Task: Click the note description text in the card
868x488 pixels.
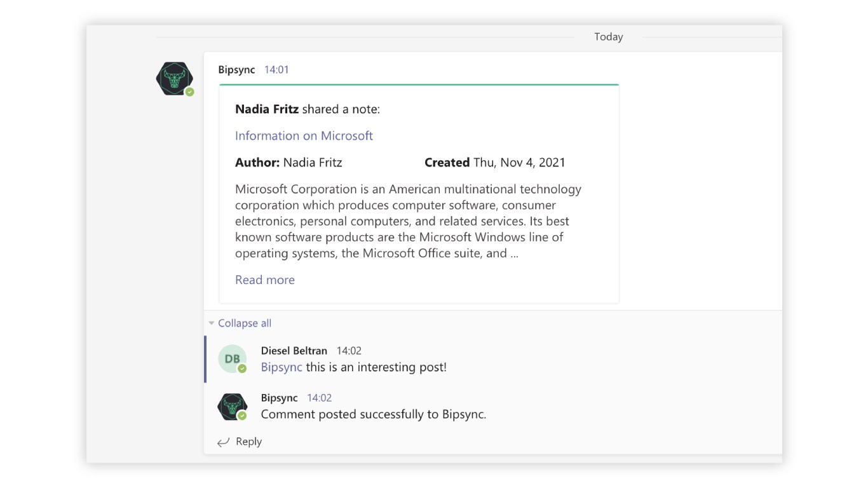Action: pos(408,221)
